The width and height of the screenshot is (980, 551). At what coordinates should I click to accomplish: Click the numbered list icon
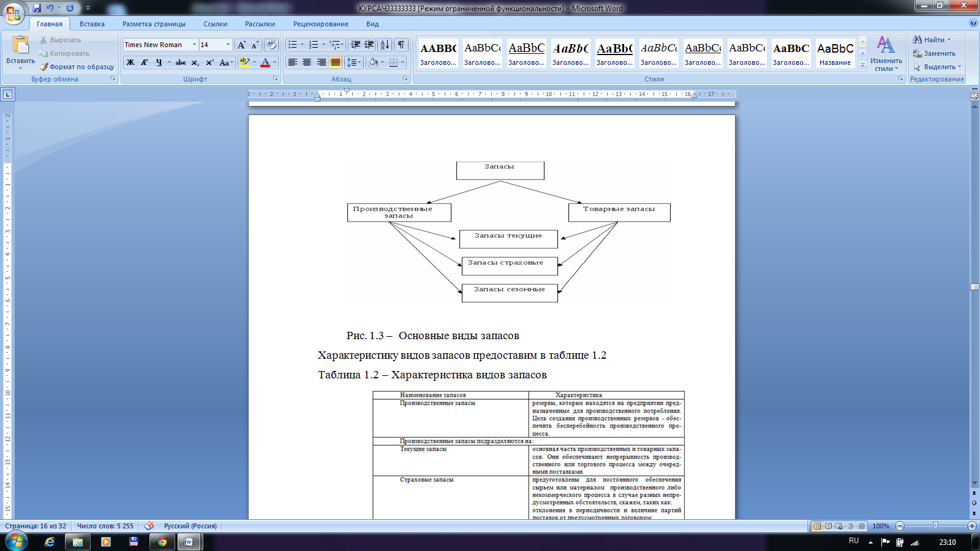pyautogui.click(x=314, y=45)
